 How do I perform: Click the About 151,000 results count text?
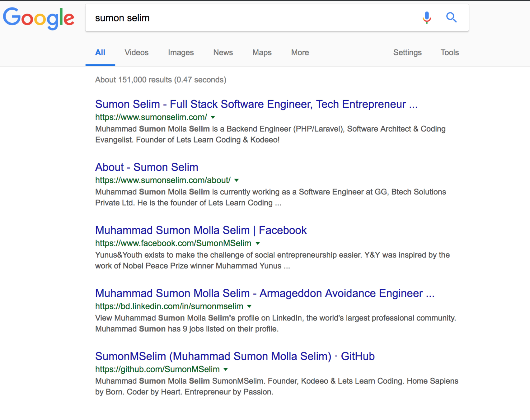pyautogui.click(x=161, y=80)
